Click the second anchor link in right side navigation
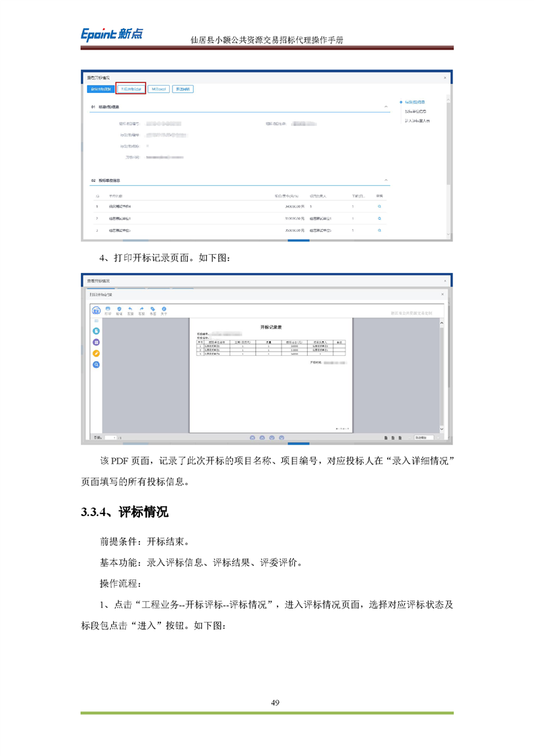The height and width of the screenshot is (756, 534). (415, 111)
